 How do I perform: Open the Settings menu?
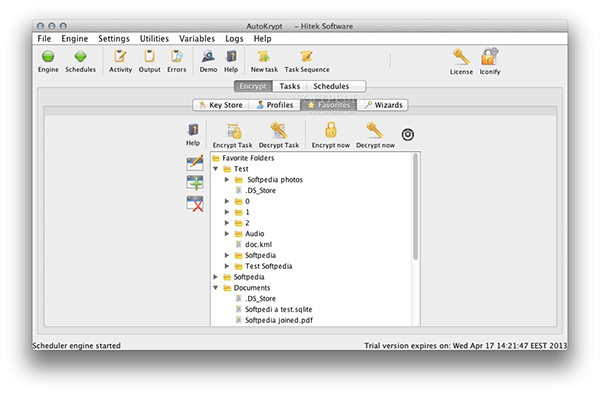pyautogui.click(x=114, y=39)
